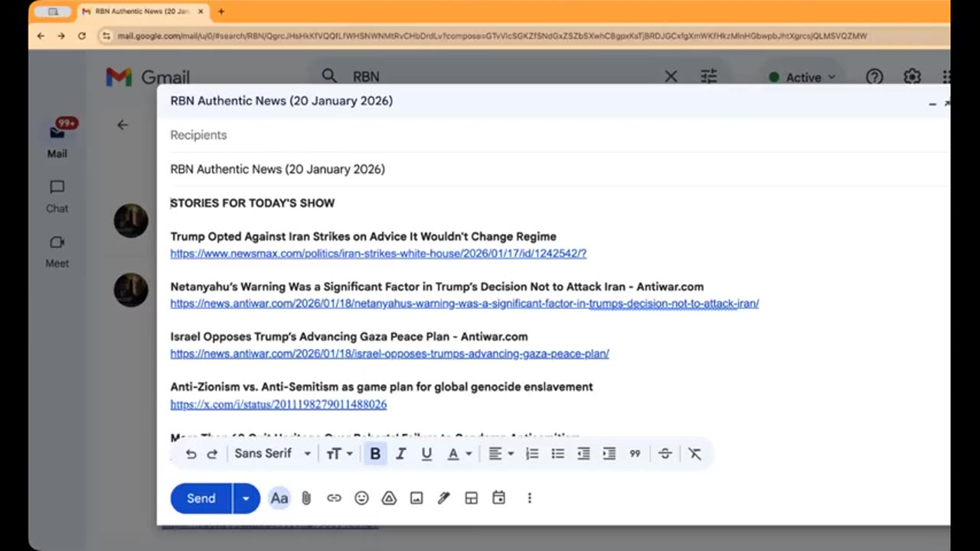Send the email

tap(201, 498)
